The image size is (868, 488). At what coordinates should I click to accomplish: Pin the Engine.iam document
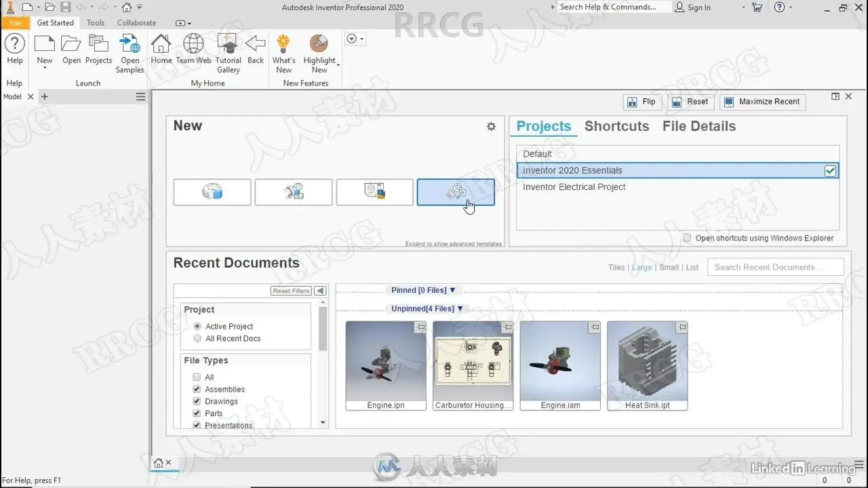point(595,327)
